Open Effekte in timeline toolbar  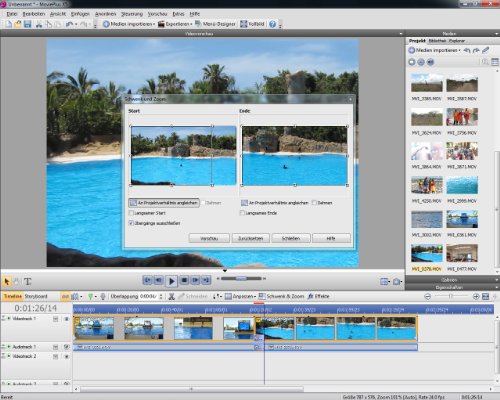[318, 296]
